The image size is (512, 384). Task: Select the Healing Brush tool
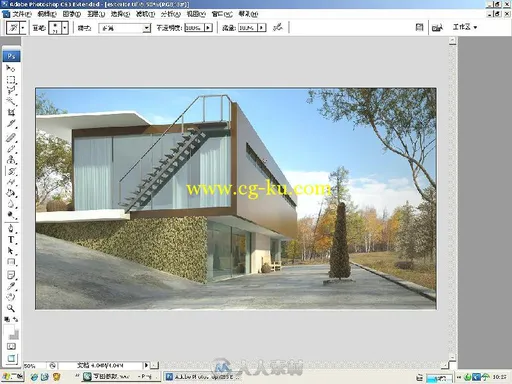[x=11, y=138]
